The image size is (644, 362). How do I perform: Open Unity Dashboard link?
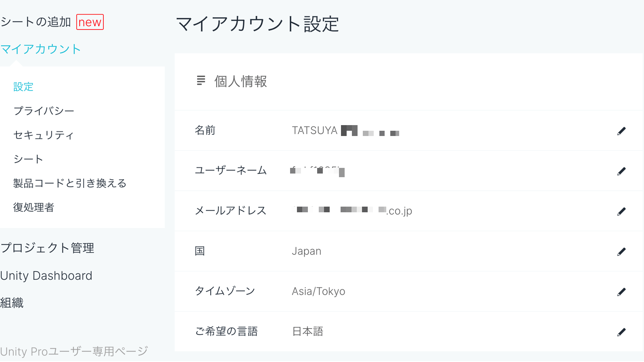pos(46,276)
